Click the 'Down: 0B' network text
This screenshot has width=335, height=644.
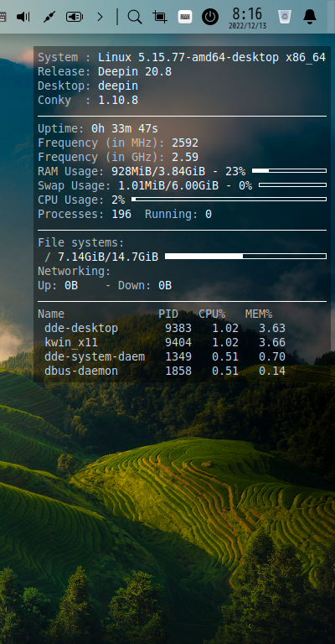pos(145,285)
